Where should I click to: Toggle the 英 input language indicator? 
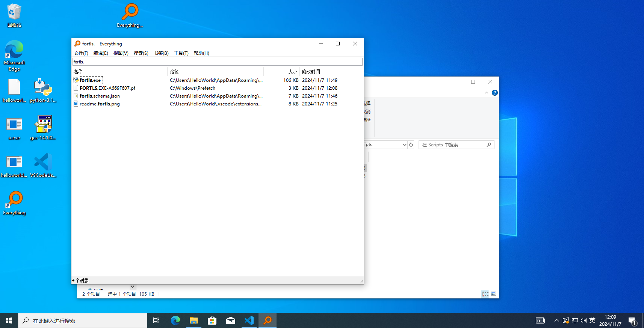pyautogui.click(x=592, y=320)
